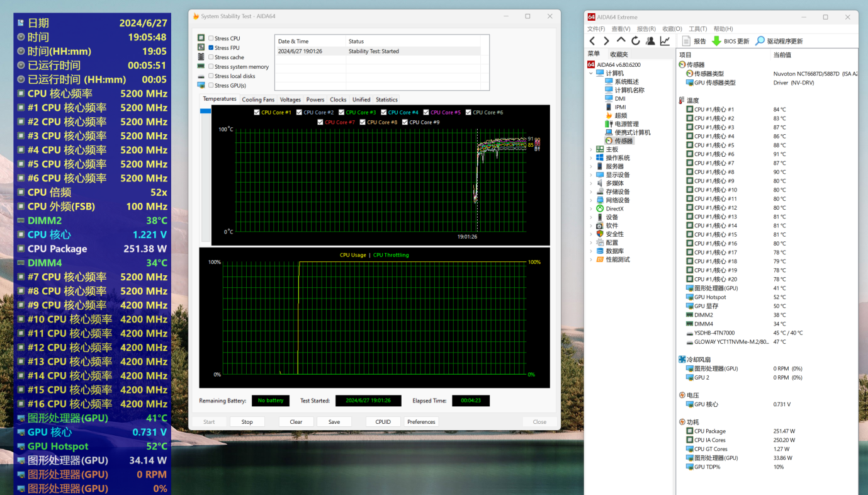Screen dimensions: 868x495
Task: Open the 电源管理 battery item
Action: [621, 124]
